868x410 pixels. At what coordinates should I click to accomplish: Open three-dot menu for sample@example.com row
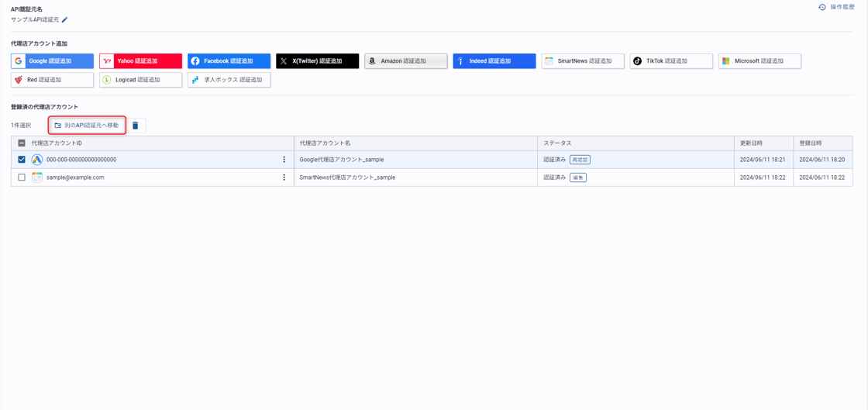click(284, 177)
